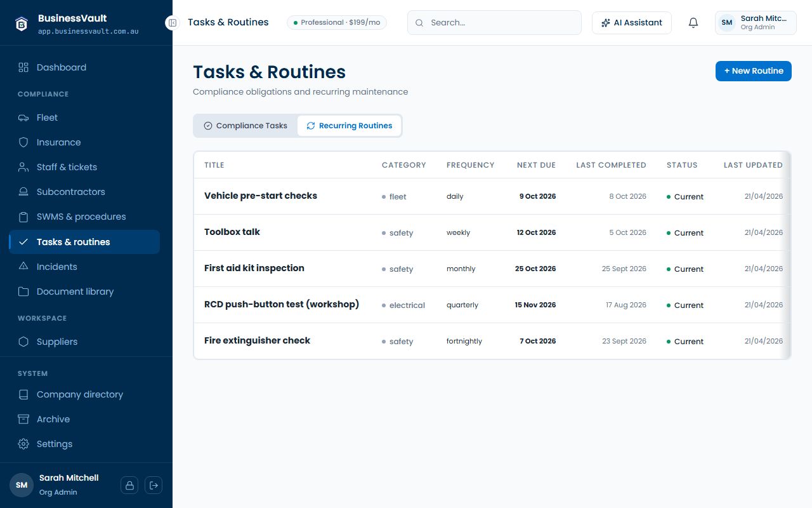Viewport: 812px width, 508px height.
Task: Open Fleet from the sidebar
Action: click(x=84, y=117)
